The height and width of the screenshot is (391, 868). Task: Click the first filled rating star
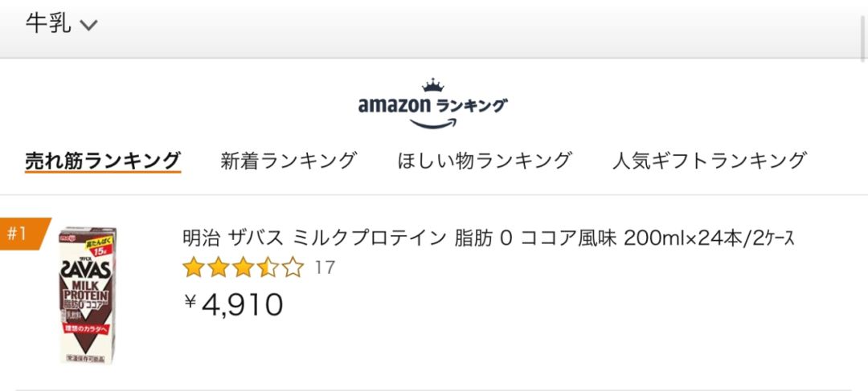pyautogui.click(x=194, y=267)
